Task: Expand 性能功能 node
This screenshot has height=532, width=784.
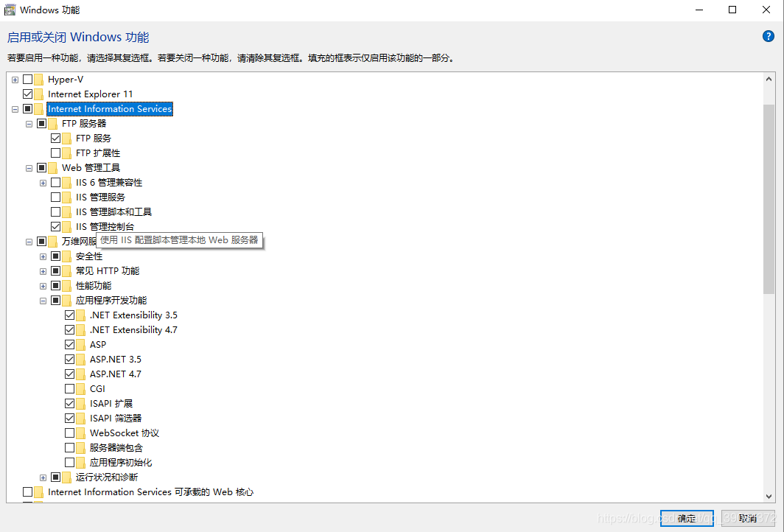Action: tap(43, 286)
